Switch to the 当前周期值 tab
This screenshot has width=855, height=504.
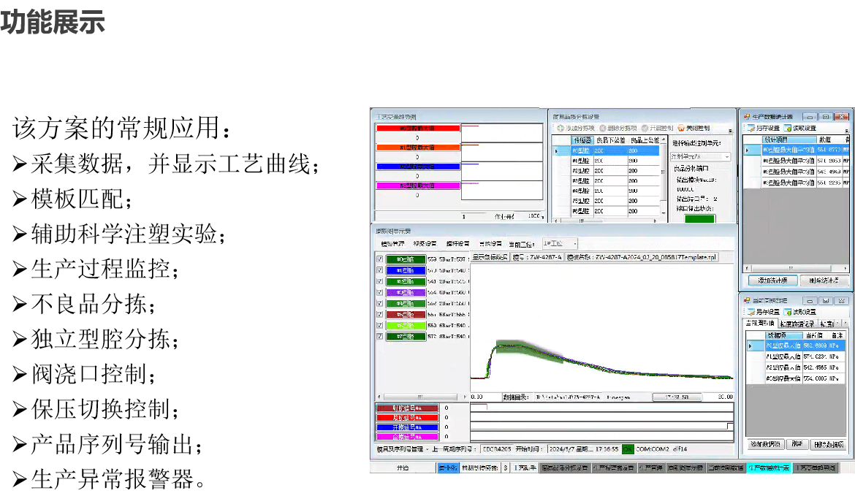point(760,323)
